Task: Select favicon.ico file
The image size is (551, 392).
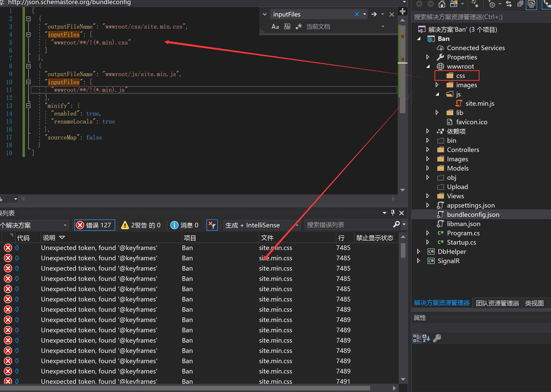Action: point(472,122)
